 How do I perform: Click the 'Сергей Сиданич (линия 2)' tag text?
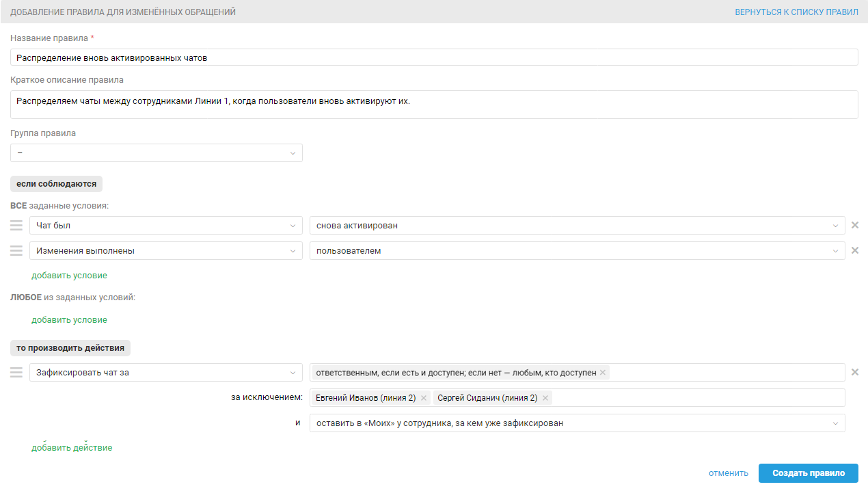pos(487,398)
